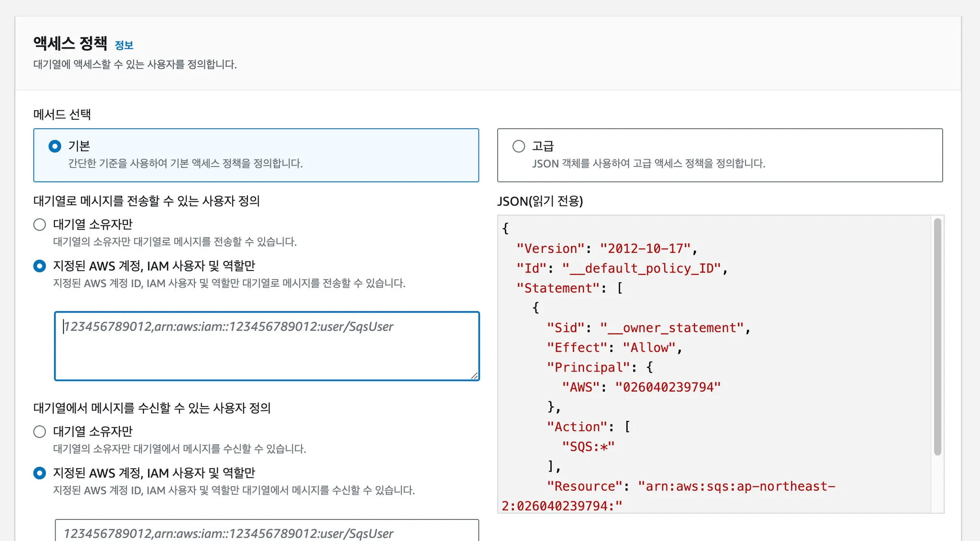980x541 pixels.
Task: Click the "AWS" principal account ID line
Action: tap(641, 387)
